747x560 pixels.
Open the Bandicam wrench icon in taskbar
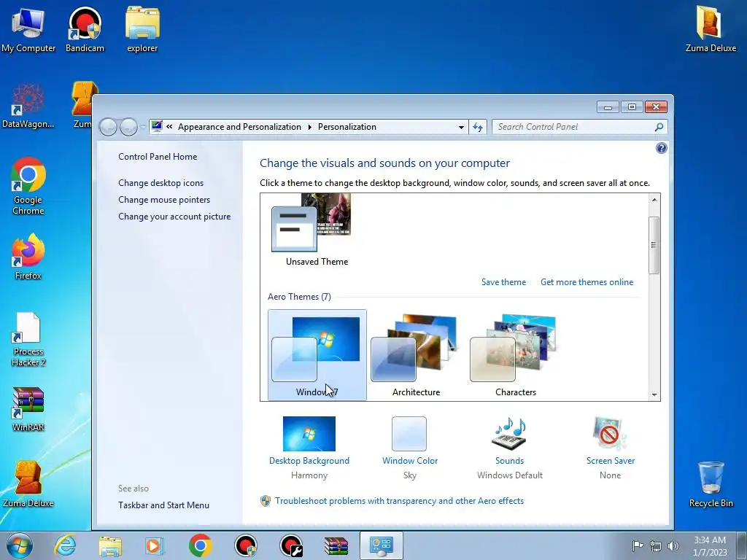click(x=291, y=545)
